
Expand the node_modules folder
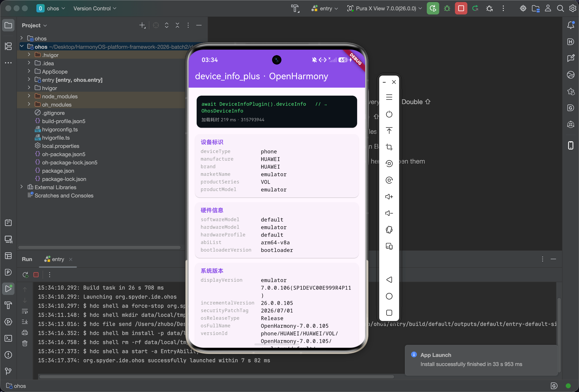pyautogui.click(x=29, y=96)
